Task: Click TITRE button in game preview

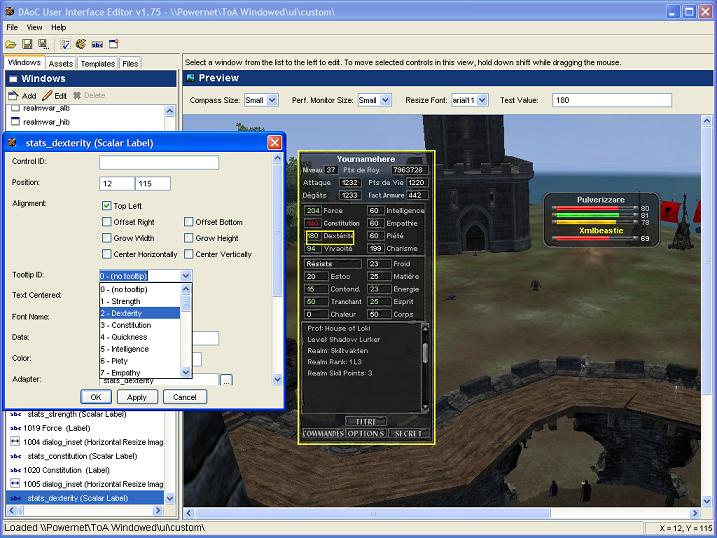Action: (x=366, y=421)
